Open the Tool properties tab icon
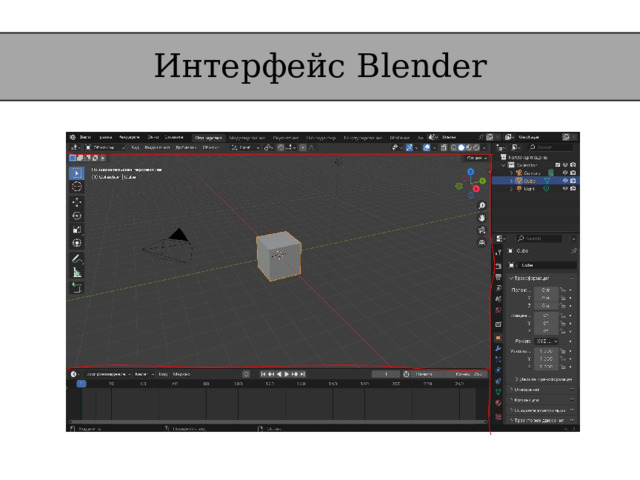This screenshot has width=640, height=480. pos(498,252)
